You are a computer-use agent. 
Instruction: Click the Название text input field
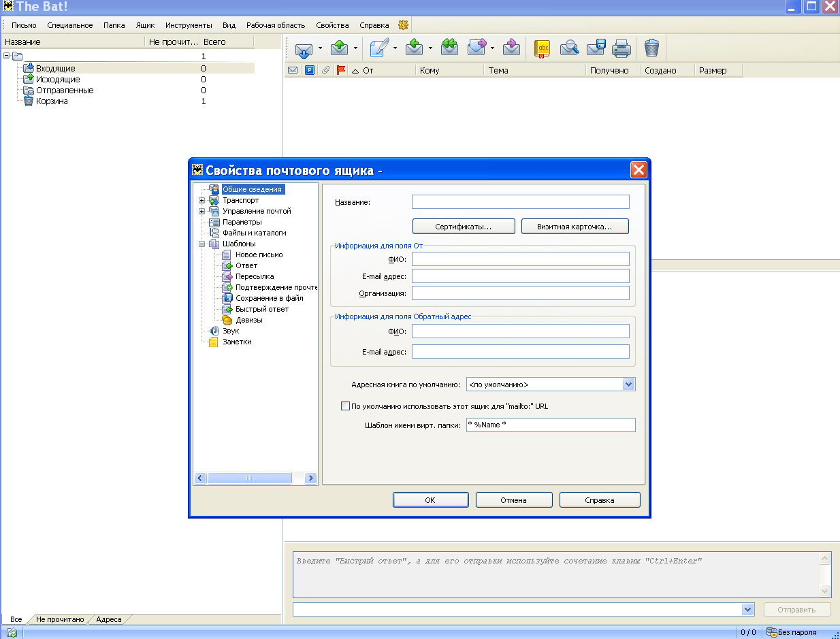[520, 202]
